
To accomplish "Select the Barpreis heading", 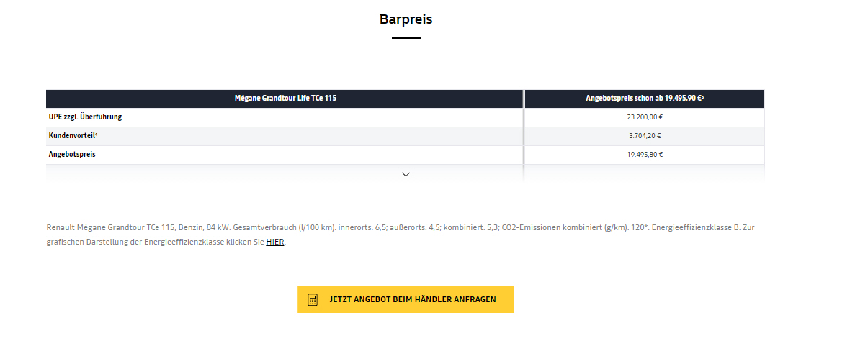I will click(x=406, y=19).
